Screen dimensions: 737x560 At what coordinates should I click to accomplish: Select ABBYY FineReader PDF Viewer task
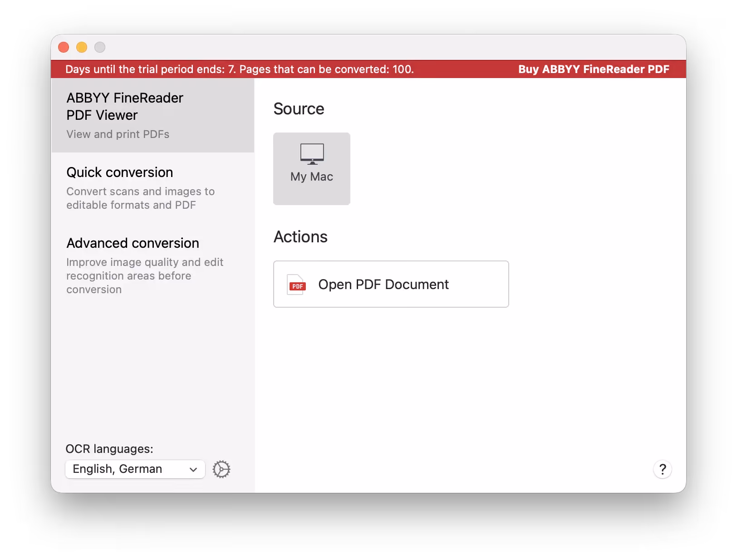(x=153, y=115)
